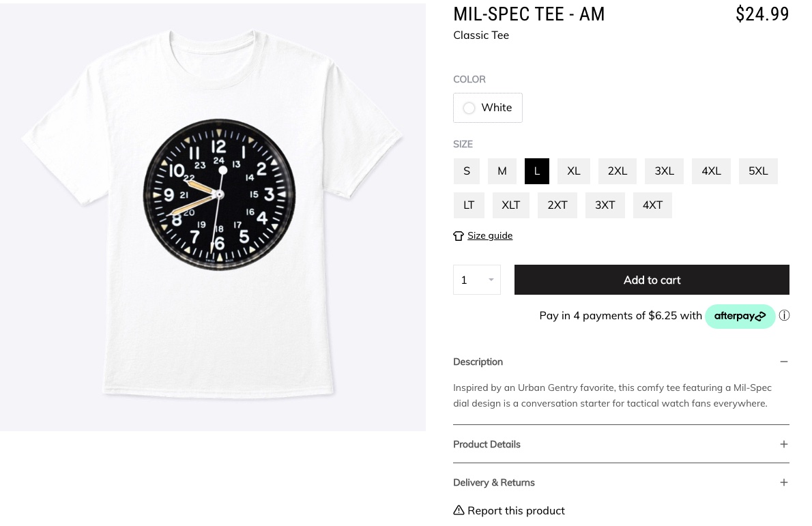Viewport: 812px width, 526px height.
Task: Select size S
Action: coord(467,171)
